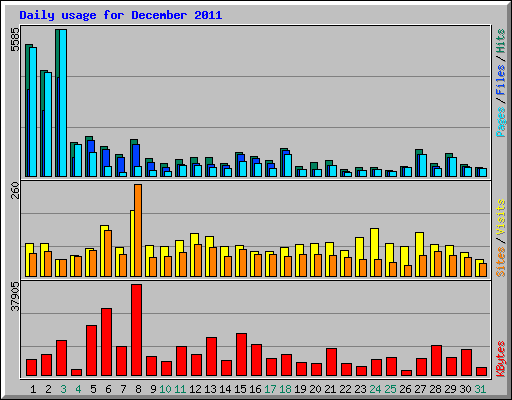
Task: Click day 15 on the date axis
Action: tap(240, 389)
